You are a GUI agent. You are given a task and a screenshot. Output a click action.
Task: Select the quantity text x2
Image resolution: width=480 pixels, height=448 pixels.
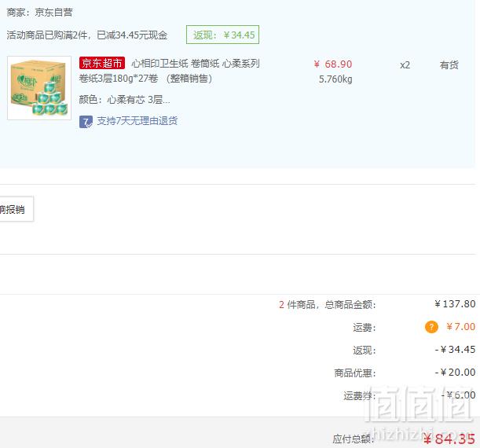tap(405, 65)
